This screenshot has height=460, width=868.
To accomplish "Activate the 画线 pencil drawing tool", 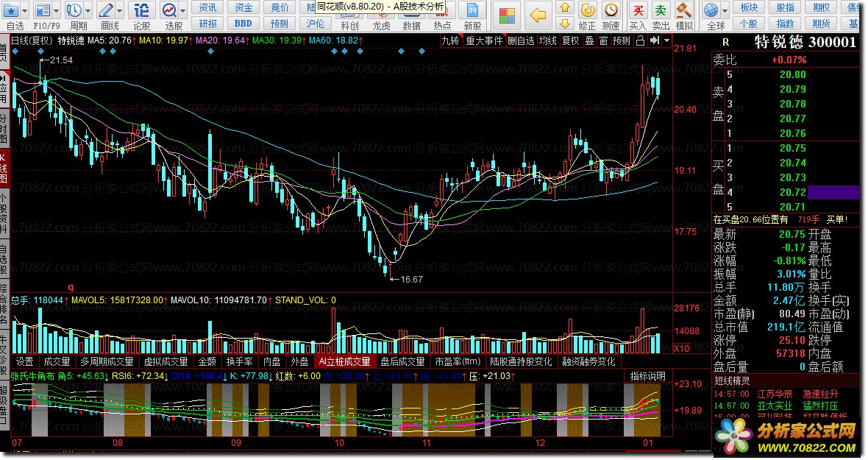I will [106, 10].
